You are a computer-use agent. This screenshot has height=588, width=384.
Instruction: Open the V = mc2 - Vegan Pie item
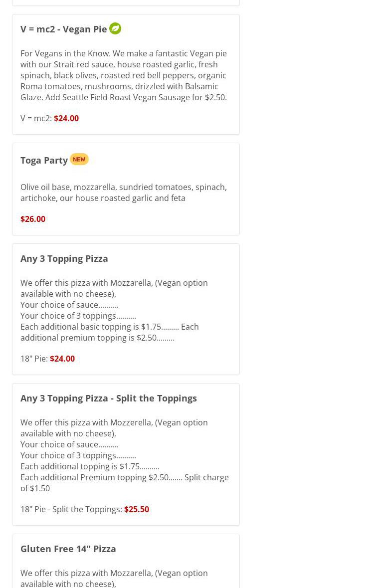point(63,29)
